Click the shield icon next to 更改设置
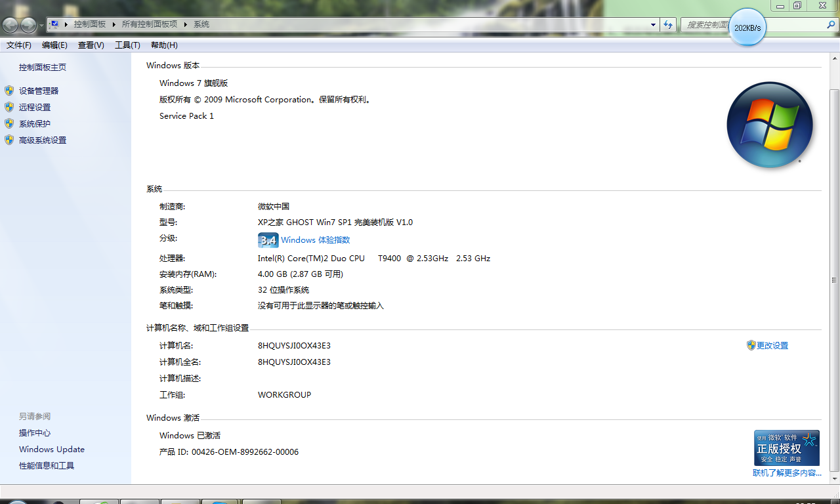This screenshot has height=504, width=840. pyautogui.click(x=751, y=345)
